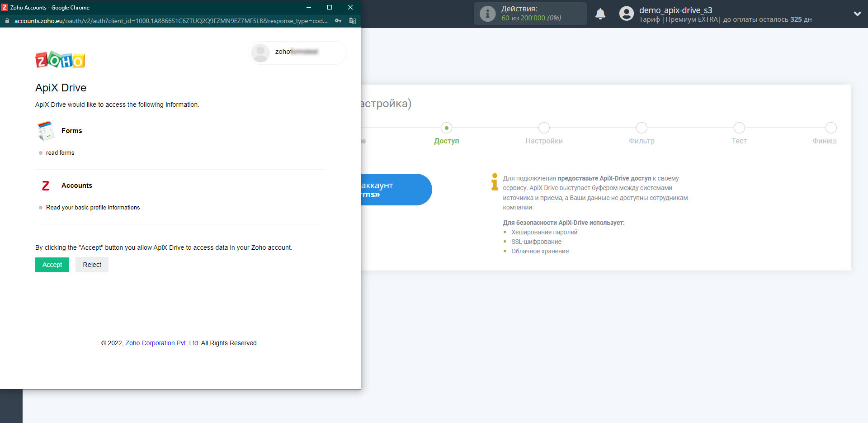Click the Reject button
This screenshot has height=423, width=868.
(92, 265)
